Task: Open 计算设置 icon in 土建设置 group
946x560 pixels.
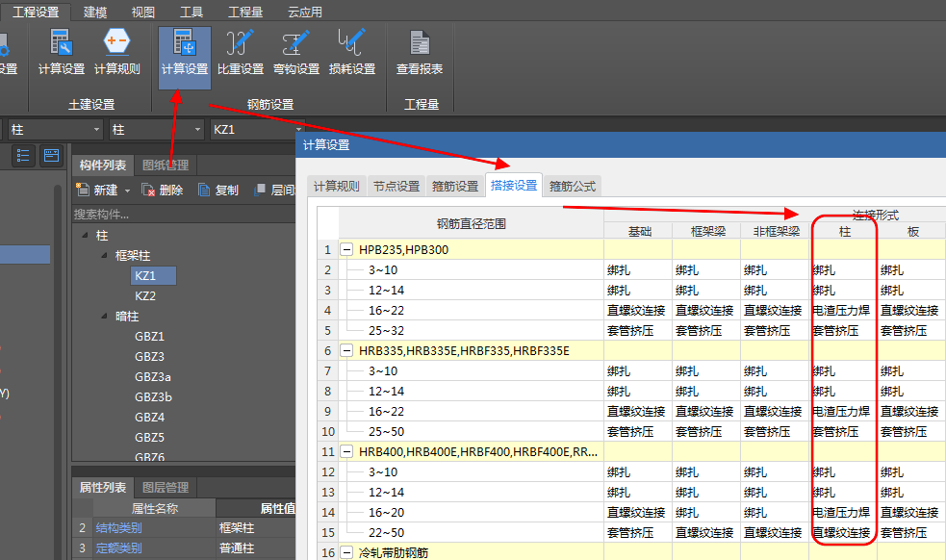Action: click(61, 53)
